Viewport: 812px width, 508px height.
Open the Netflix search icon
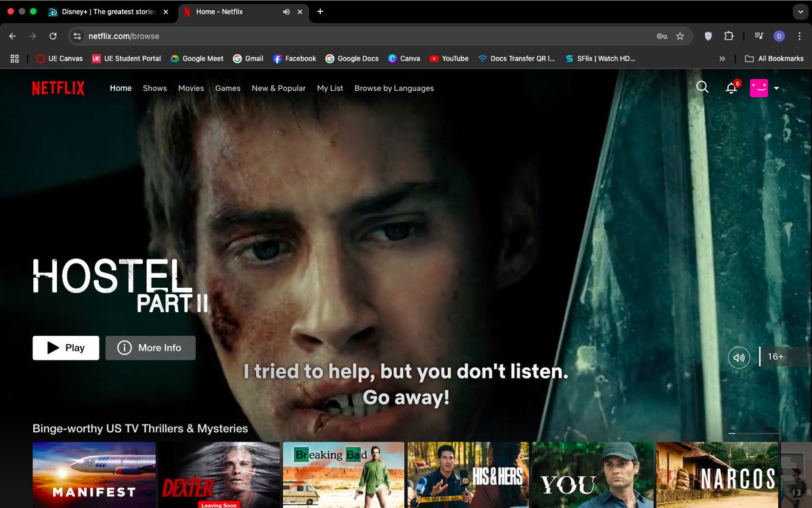pyautogui.click(x=702, y=87)
